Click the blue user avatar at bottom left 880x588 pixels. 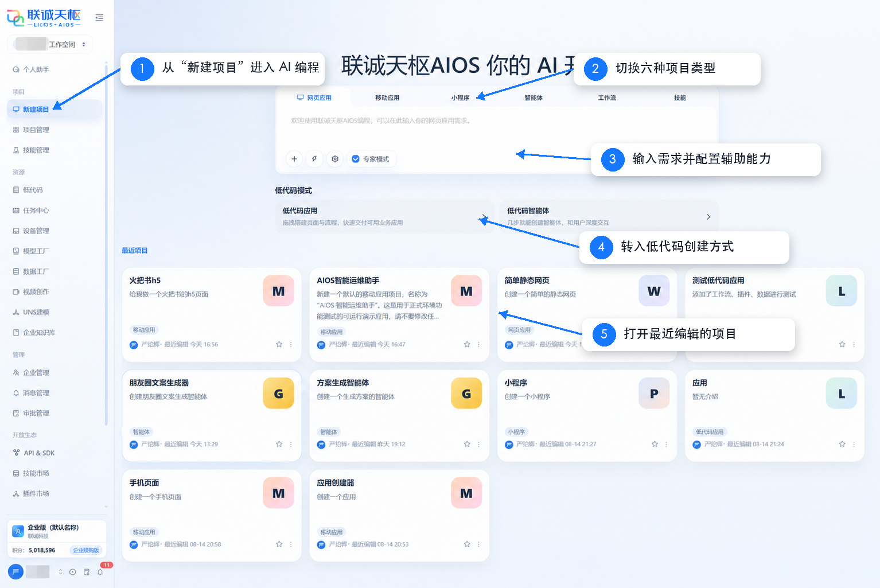(x=15, y=571)
